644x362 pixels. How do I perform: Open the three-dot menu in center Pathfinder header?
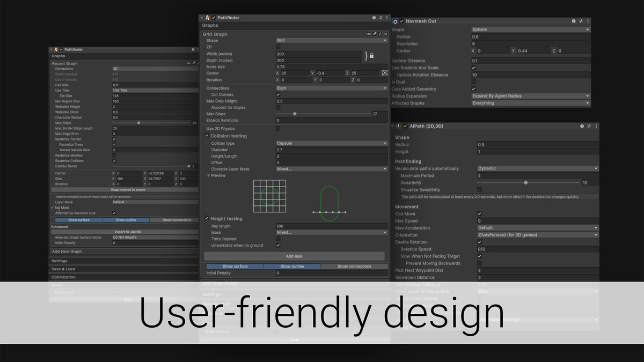click(x=386, y=18)
